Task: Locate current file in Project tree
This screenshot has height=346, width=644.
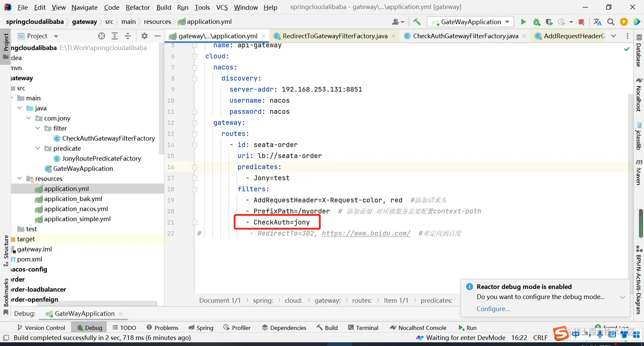Action: pyautogui.click(x=101, y=36)
